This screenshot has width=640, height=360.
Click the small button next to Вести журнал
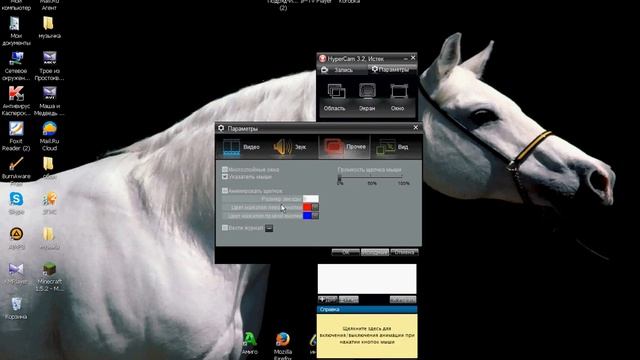point(269,228)
